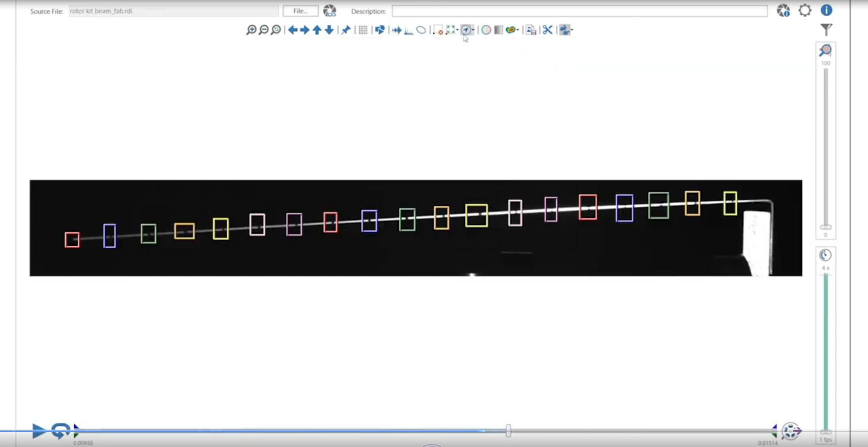This screenshot has width=868, height=447.
Task: Open the settings gear menu
Action: pyautogui.click(x=805, y=11)
